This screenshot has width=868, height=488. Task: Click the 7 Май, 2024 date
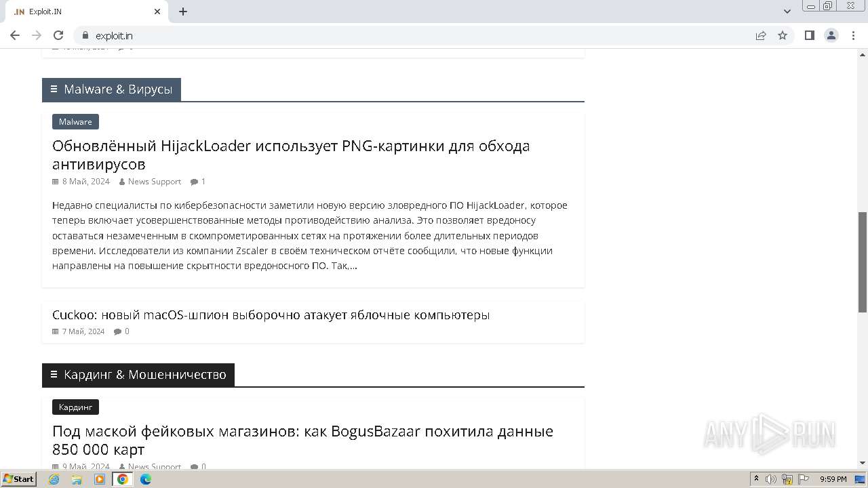(x=83, y=331)
